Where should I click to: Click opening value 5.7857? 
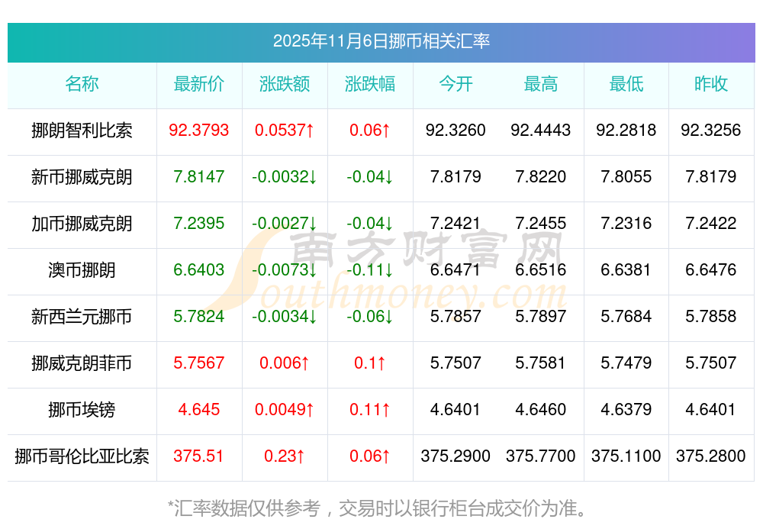click(456, 317)
